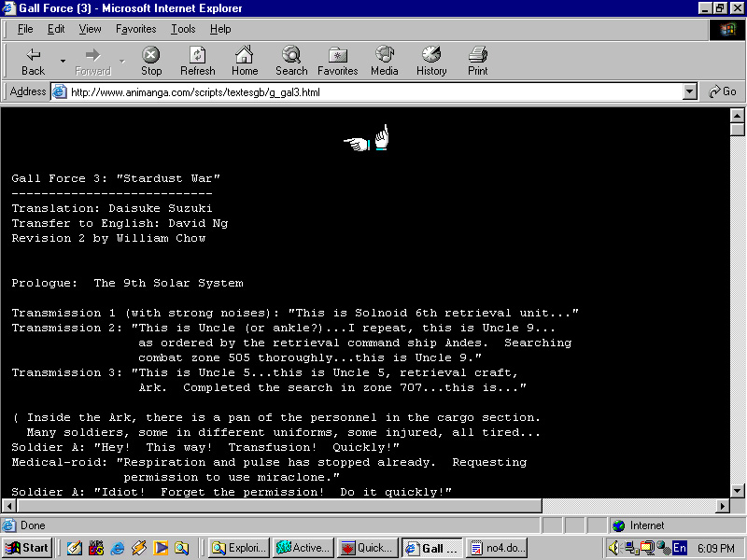Open the Edit menu

56,29
